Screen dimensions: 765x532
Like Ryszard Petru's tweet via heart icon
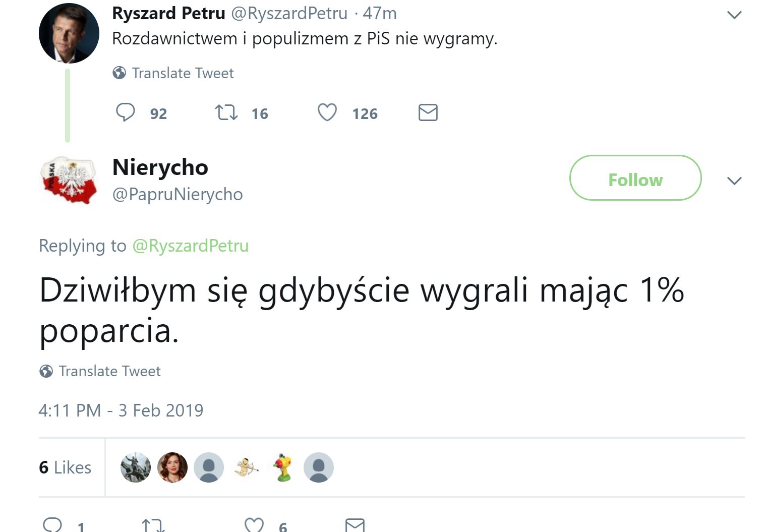(x=327, y=112)
